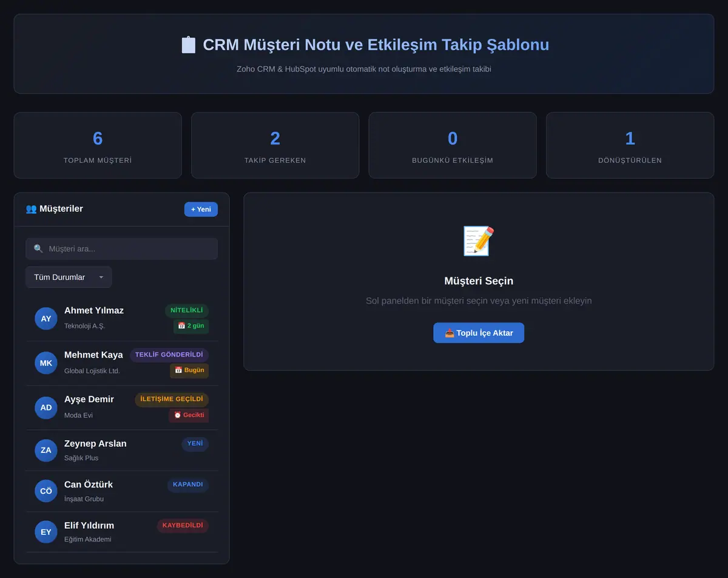
Task: Select the EY avatar for Elif Yıldırım
Action: (x=46, y=532)
